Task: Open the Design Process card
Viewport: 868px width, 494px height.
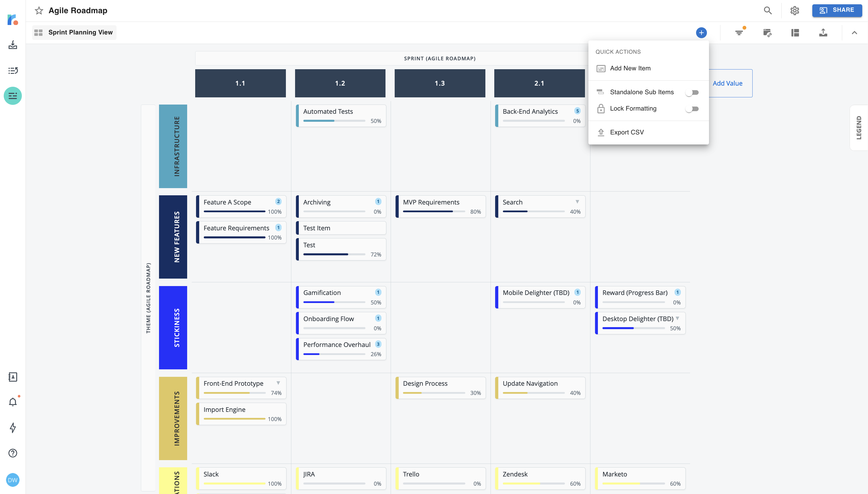Action: 440,388
